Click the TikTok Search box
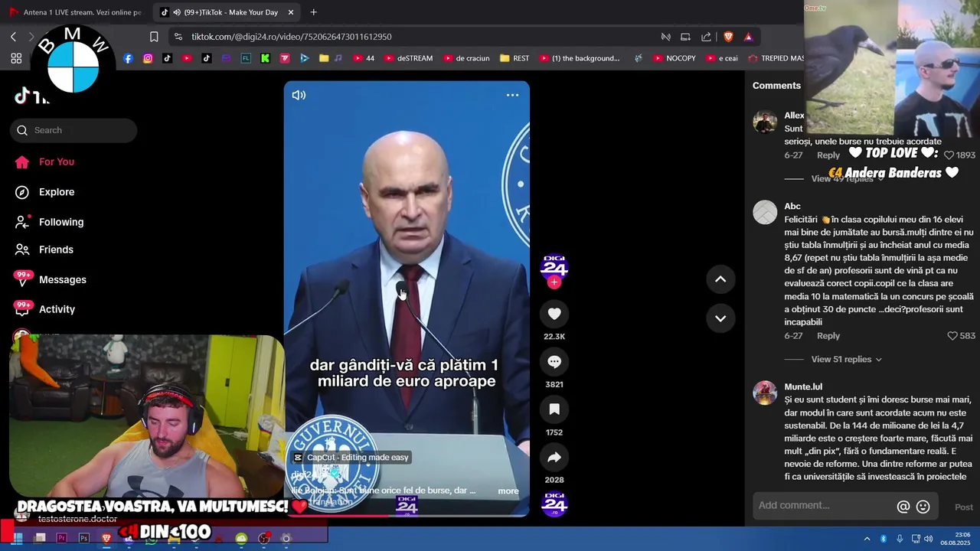980x551 pixels. pyautogui.click(x=73, y=130)
